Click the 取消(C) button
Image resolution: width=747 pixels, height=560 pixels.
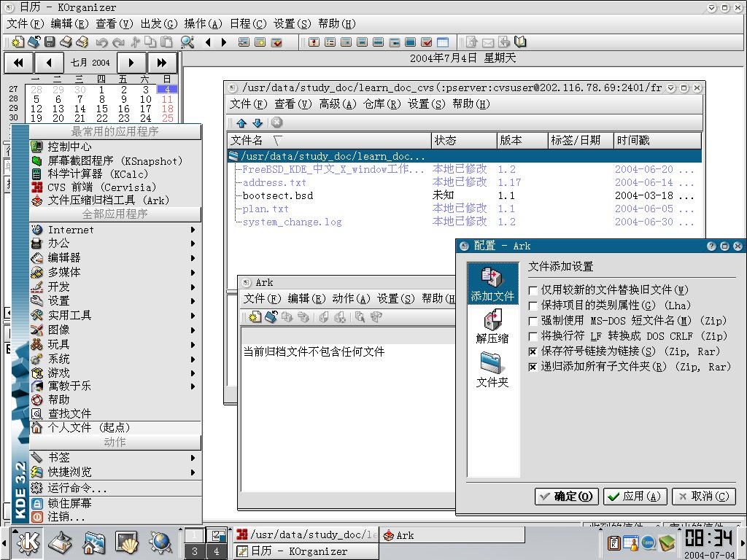pyautogui.click(x=704, y=496)
